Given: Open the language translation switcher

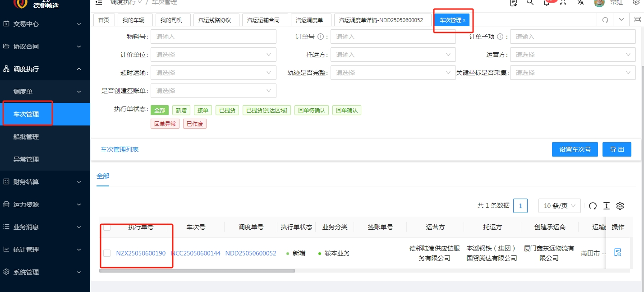Looking at the screenshot, I should [580, 2].
